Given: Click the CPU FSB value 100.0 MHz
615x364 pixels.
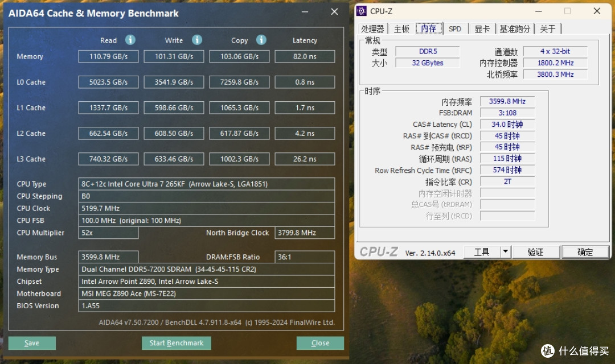Looking at the screenshot, I should pos(207,220).
